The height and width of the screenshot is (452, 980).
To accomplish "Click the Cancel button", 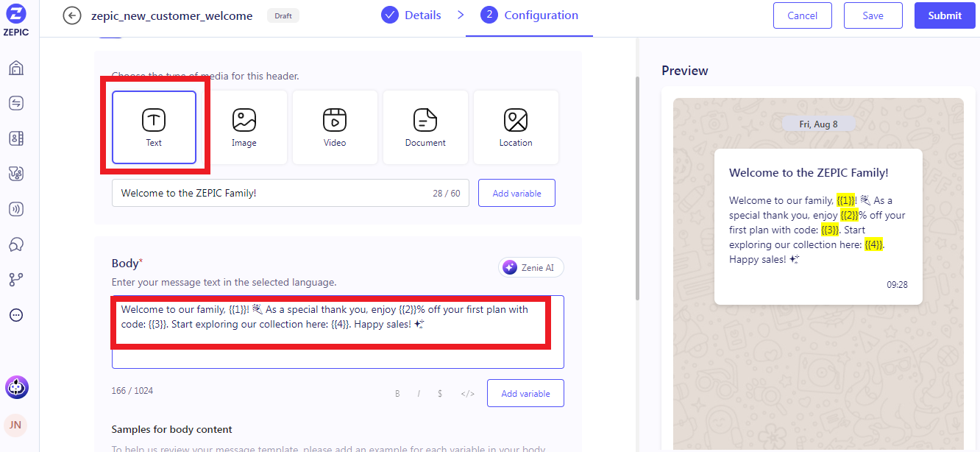I will [803, 15].
